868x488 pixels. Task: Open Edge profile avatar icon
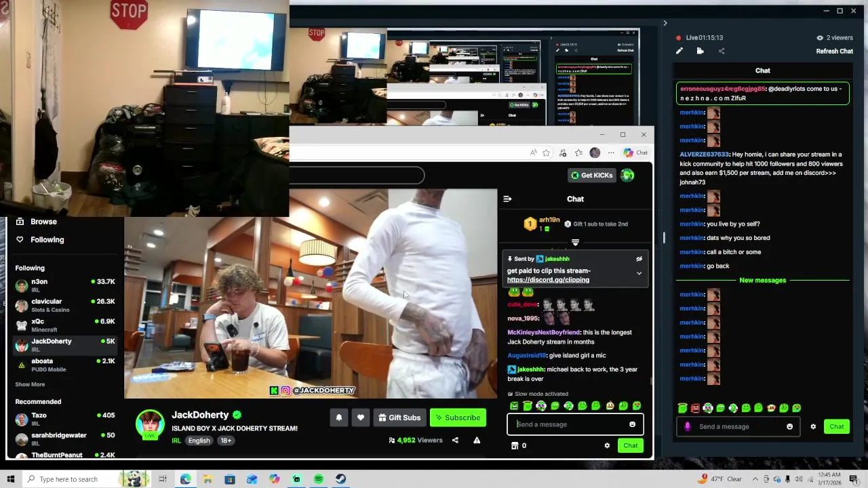tap(595, 152)
